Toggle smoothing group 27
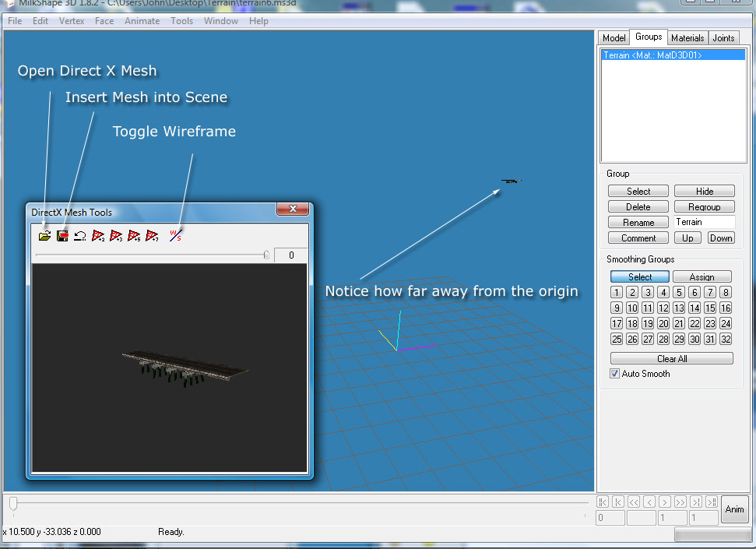Viewport: 756px width, 549px height. coord(648,339)
